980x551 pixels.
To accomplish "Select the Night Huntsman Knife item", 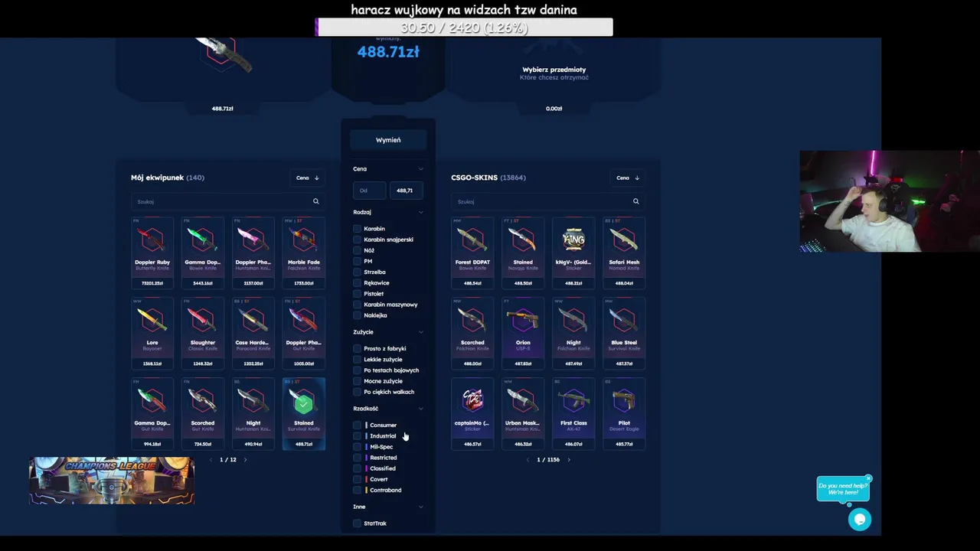I will coord(253,413).
